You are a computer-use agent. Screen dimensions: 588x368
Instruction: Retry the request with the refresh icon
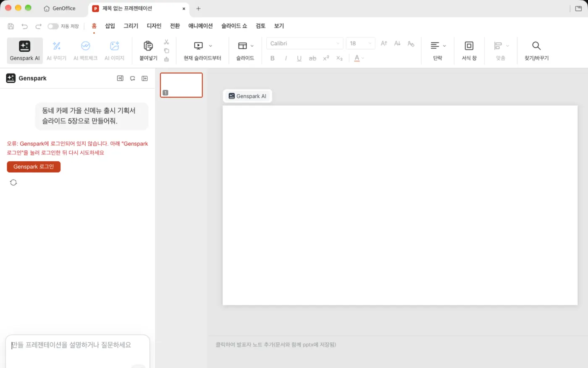coord(13,182)
